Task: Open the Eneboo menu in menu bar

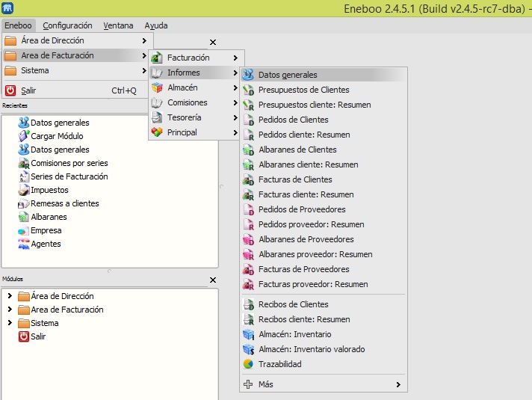Action: coord(18,25)
